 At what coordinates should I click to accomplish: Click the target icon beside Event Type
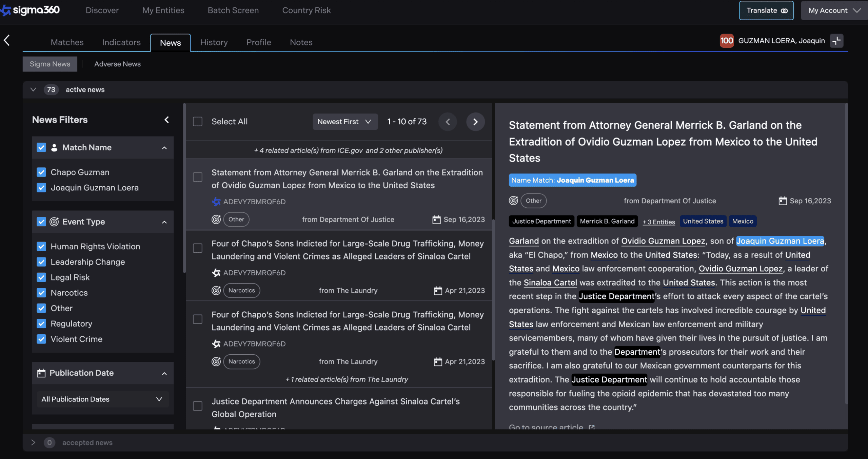[x=54, y=222]
